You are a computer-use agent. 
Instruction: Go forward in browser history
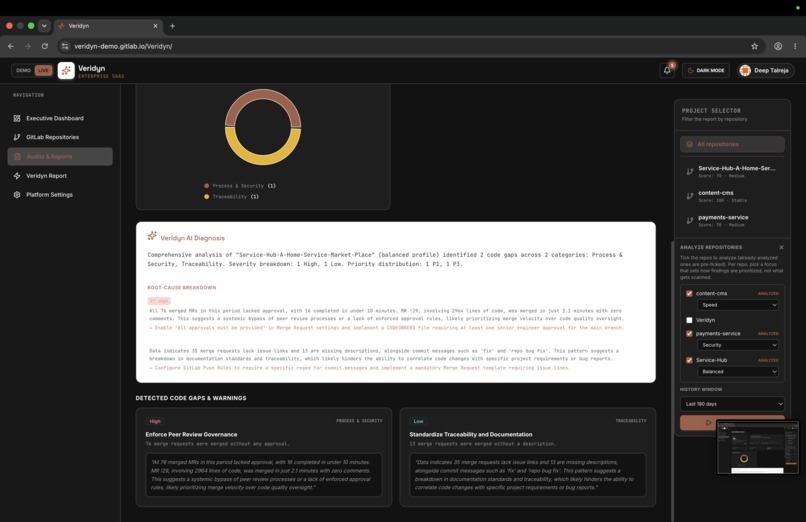[28, 46]
